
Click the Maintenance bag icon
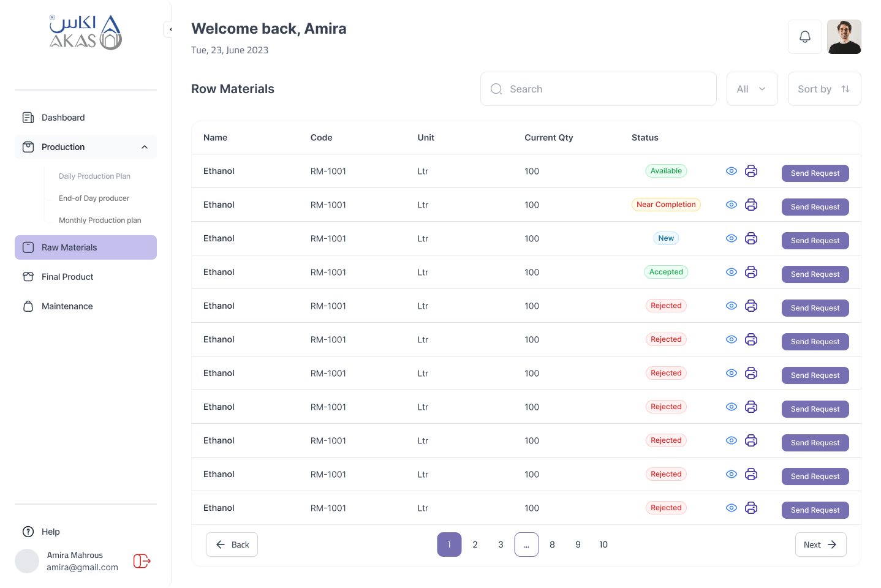[28, 306]
